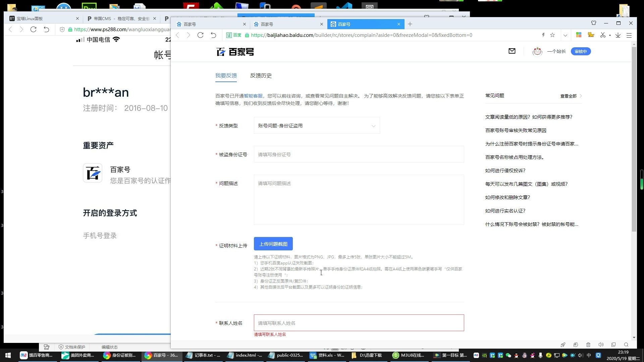
Task: Click the trash icon in browser status bar
Action: point(588,345)
